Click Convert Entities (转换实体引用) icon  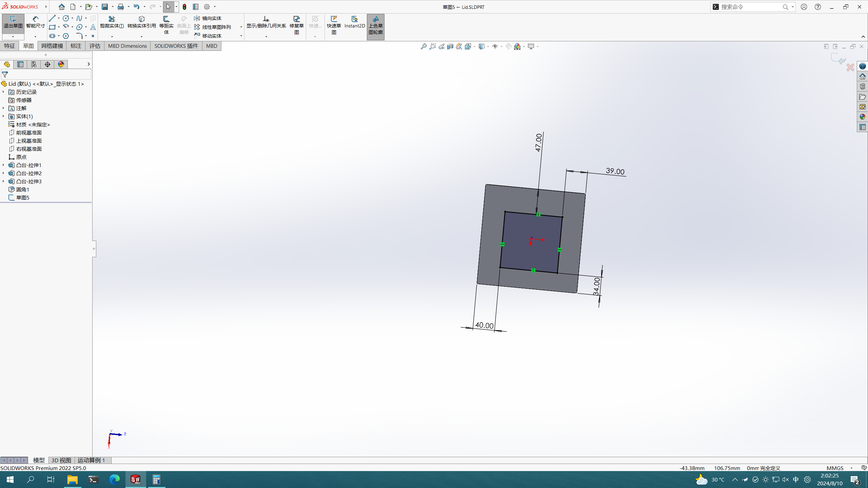[x=141, y=22]
